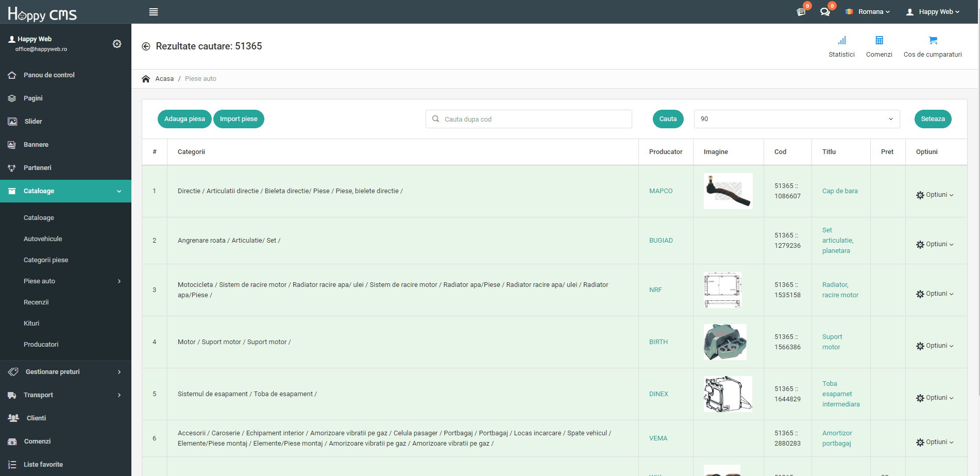The image size is (980, 476).
Task: Click the settings gear next to Happy Web
Action: [x=117, y=44]
